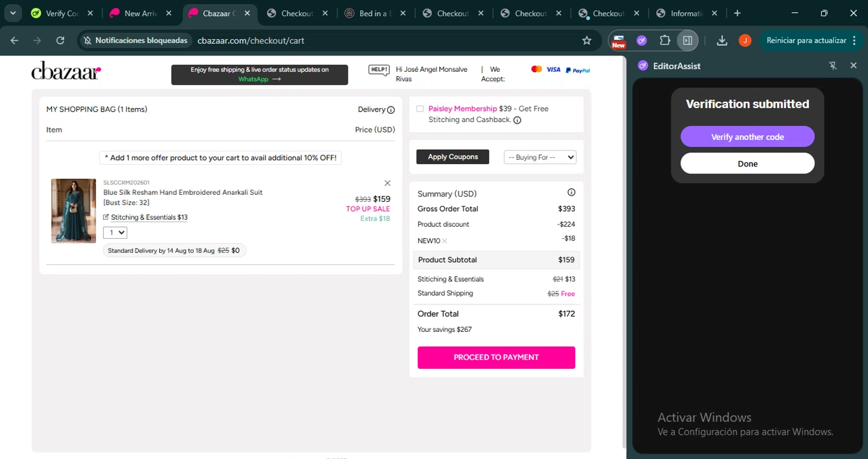
Task: Click the cbazaar logo
Action: click(x=67, y=71)
